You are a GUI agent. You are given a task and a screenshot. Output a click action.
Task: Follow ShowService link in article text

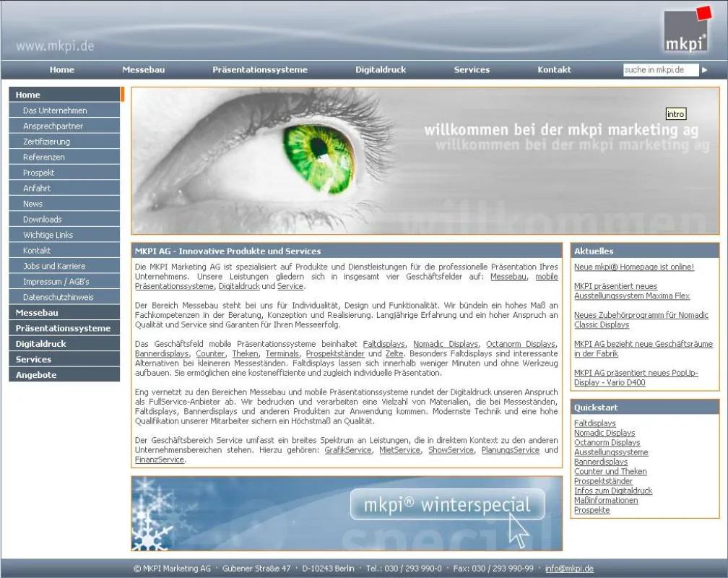point(451,450)
